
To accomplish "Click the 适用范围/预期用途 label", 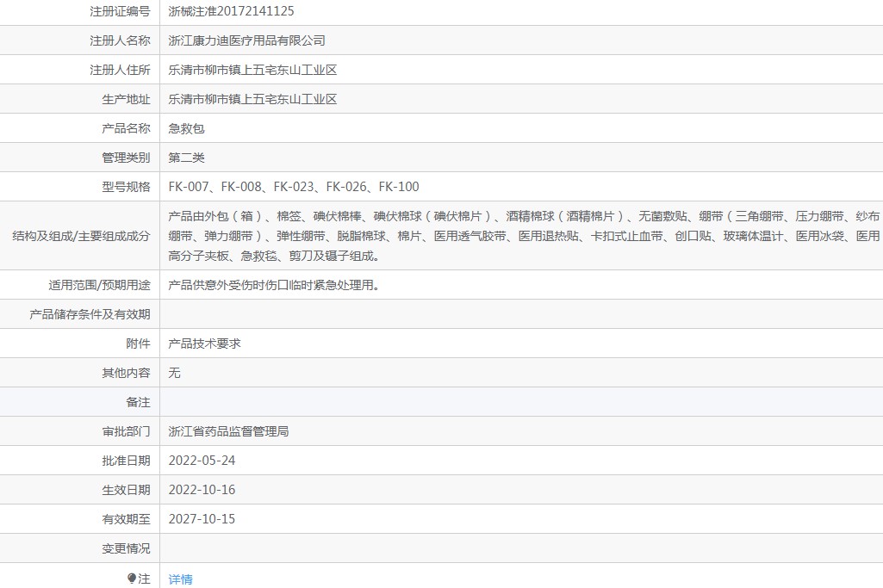I will pyautogui.click(x=99, y=285).
